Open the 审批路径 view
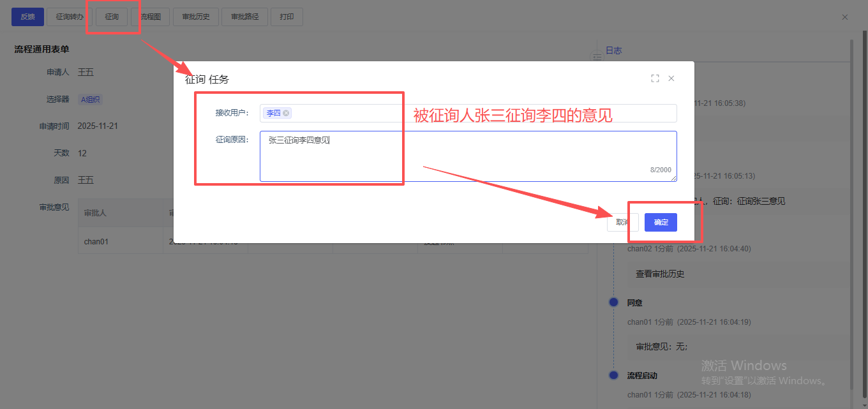 click(244, 17)
